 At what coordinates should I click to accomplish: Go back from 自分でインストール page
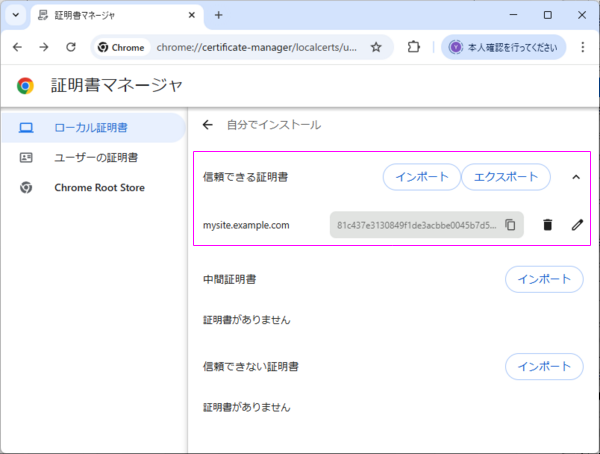(x=207, y=125)
